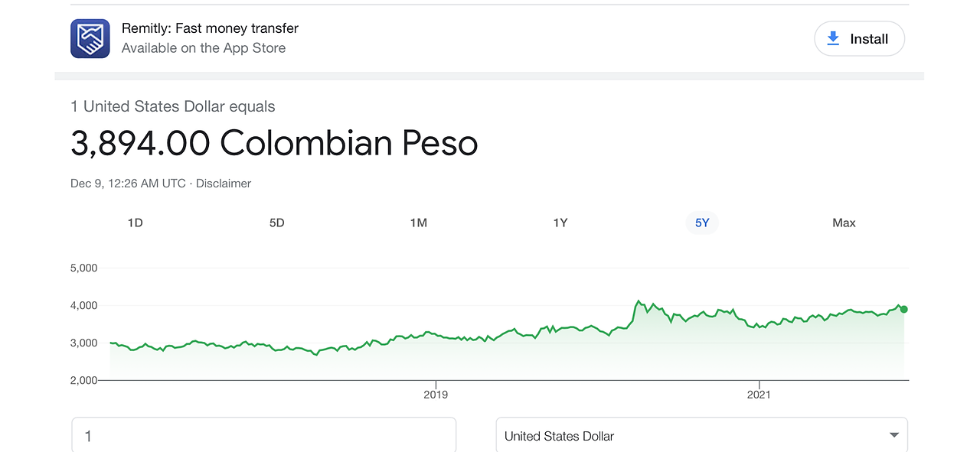Click the 3,894.00 Colombian Peso value

pos(274,143)
